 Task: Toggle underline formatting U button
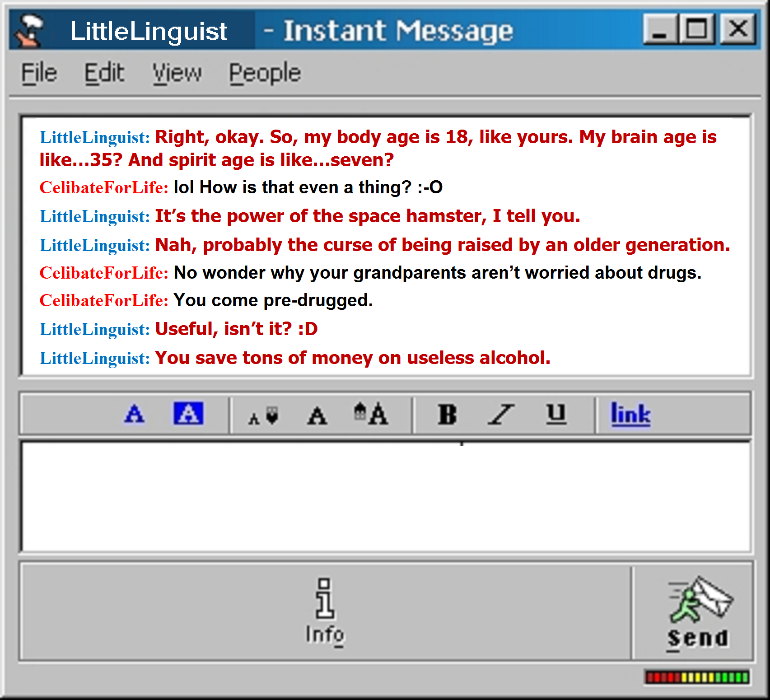click(x=556, y=414)
